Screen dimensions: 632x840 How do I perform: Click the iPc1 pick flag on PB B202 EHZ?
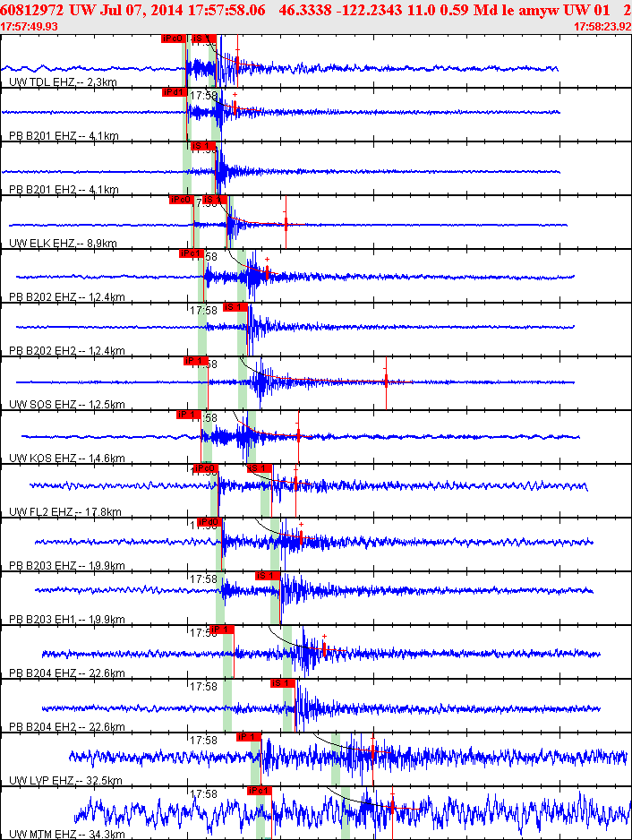tap(191, 253)
